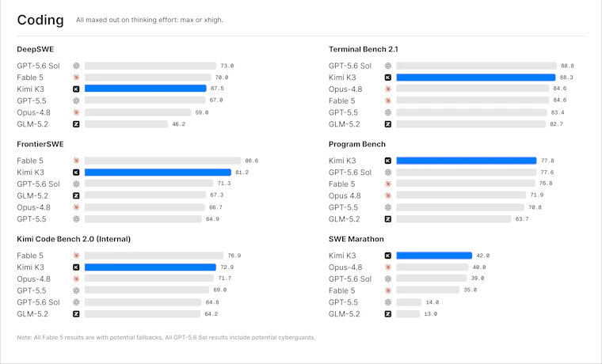Image resolution: width=602 pixels, height=364 pixels.
Task: Click the GLM-5.2 label in SWE Marathon
Action: pyautogui.click(x=344, y=314)
